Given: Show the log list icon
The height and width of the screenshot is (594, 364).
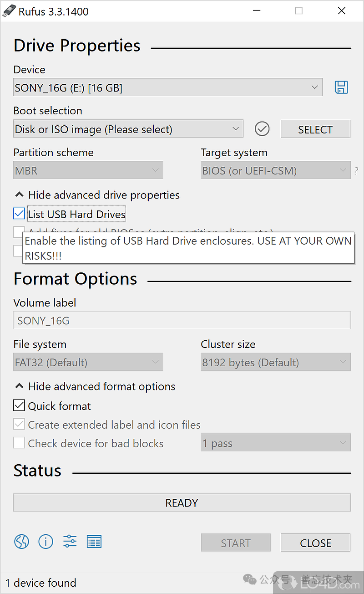Looking at the screenshot, I should click(x=94, y=542).
